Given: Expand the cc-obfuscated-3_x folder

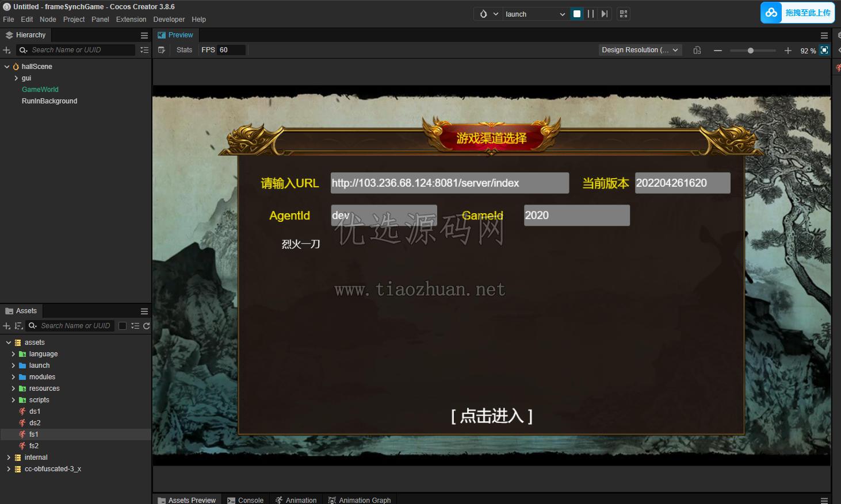Looking at the screenshot, I should (9, 469).
